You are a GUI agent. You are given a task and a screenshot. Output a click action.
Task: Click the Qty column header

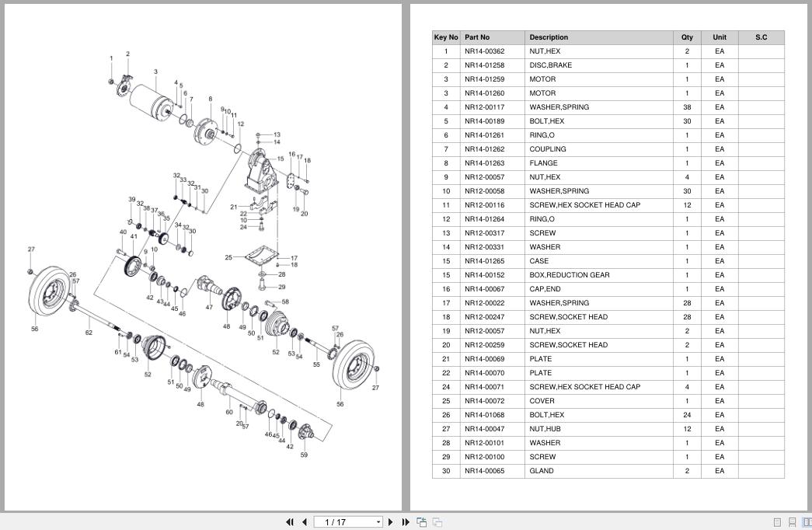pyautogui.click(x=687, y=37)
